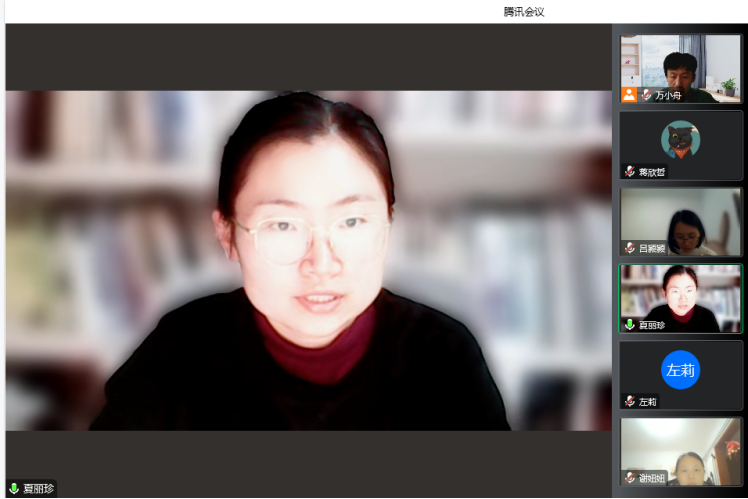The image size is (748, 499).
Task: Click the 谢妞妞 name label
Action: tap(652, 478)
